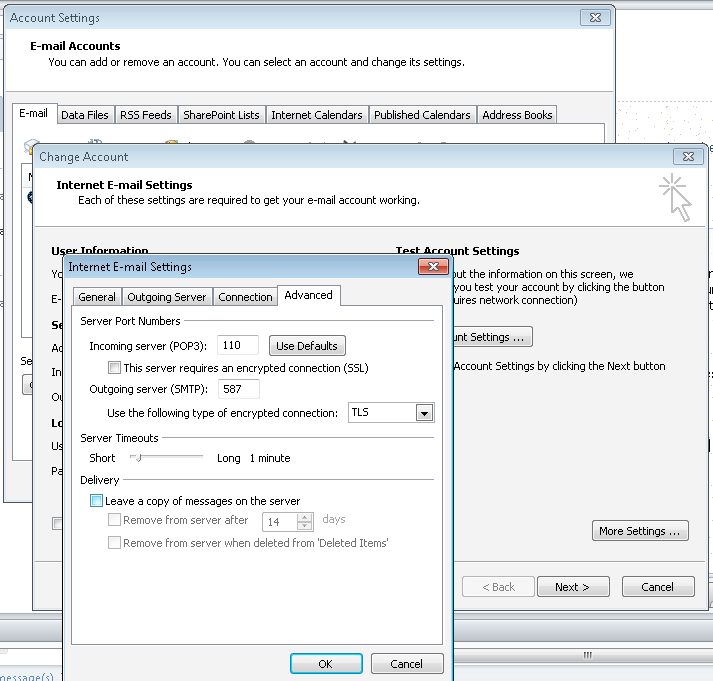Screen dimensions: 713x681
Task: Switch to RSS Feeds tab
Action: [x=146, y=115]
